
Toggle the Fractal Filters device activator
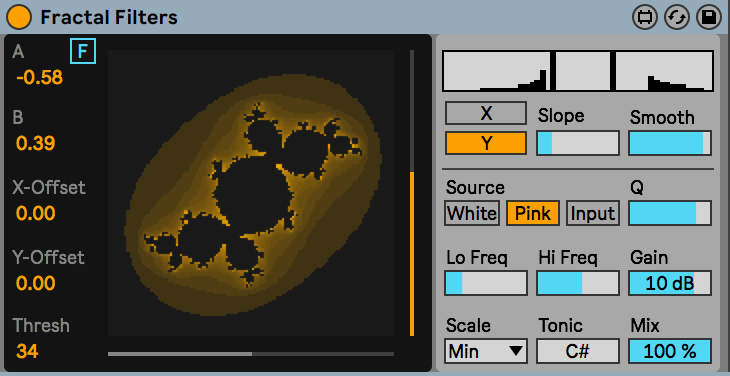(x=19, y=17)
